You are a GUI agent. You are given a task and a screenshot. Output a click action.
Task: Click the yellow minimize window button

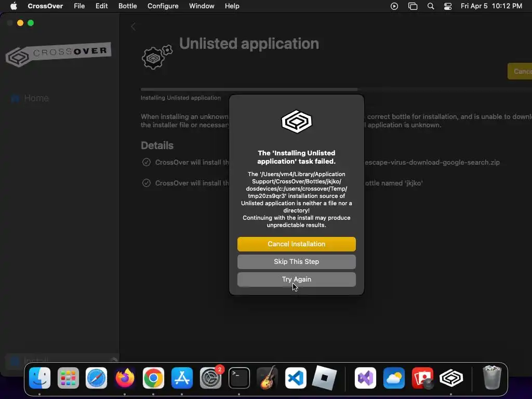(x=20, y=23)
